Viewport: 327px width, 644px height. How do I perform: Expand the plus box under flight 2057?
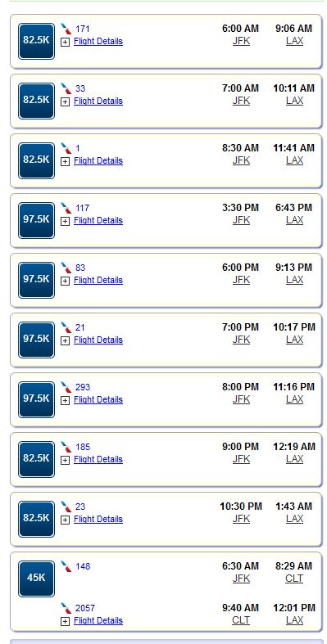tap(65, 621)
